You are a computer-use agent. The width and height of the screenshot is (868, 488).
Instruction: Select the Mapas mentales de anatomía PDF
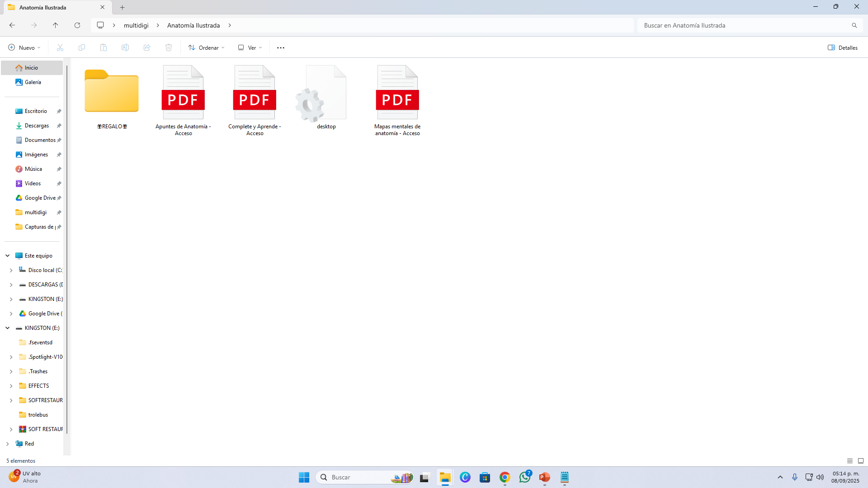point(397,99)
